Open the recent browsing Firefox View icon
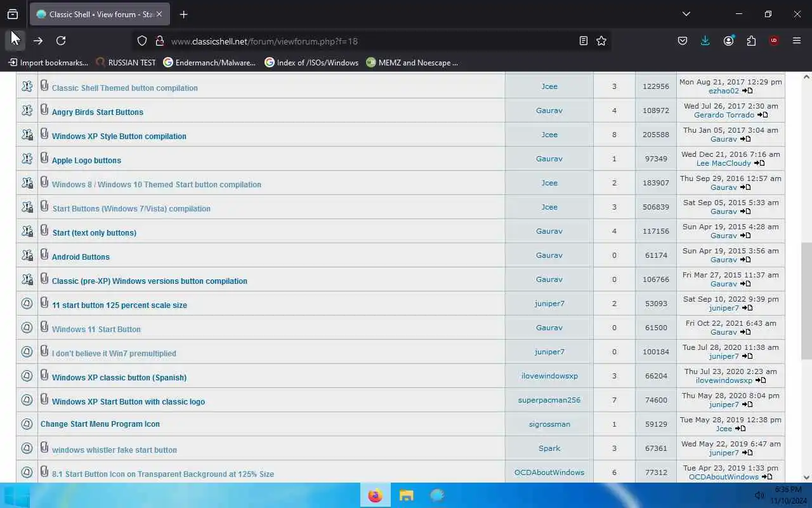 tap(13, 14)
